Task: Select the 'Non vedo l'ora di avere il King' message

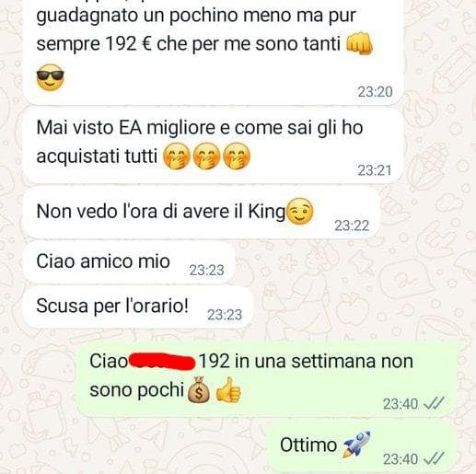Action: pyautogui.click(x=202, y=213)
